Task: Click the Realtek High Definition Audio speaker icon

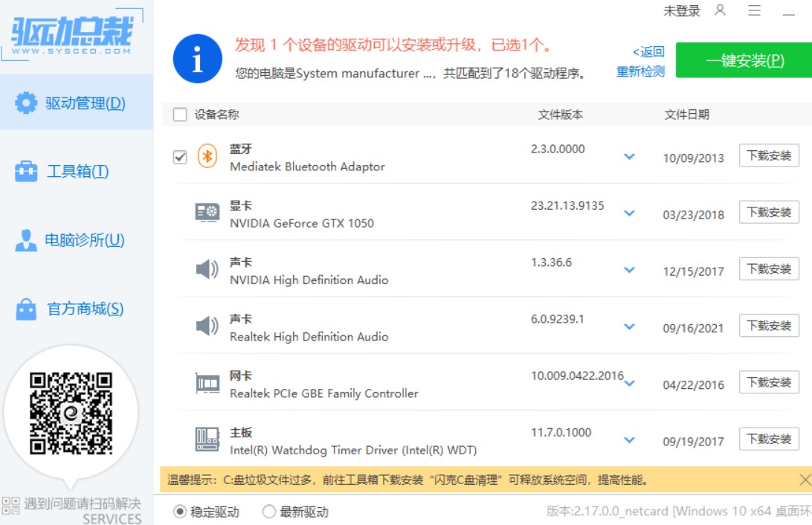Action: [x=207, y=326]
